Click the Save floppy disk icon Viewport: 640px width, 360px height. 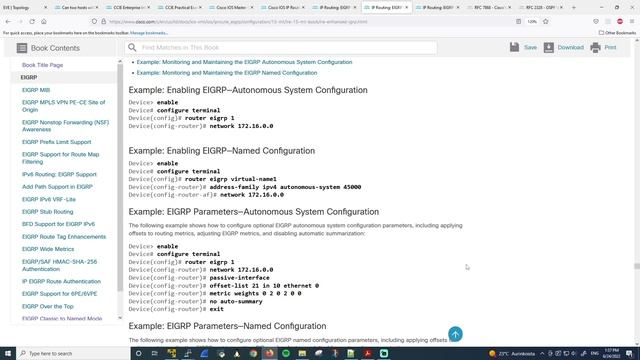(x=514, y=47)
